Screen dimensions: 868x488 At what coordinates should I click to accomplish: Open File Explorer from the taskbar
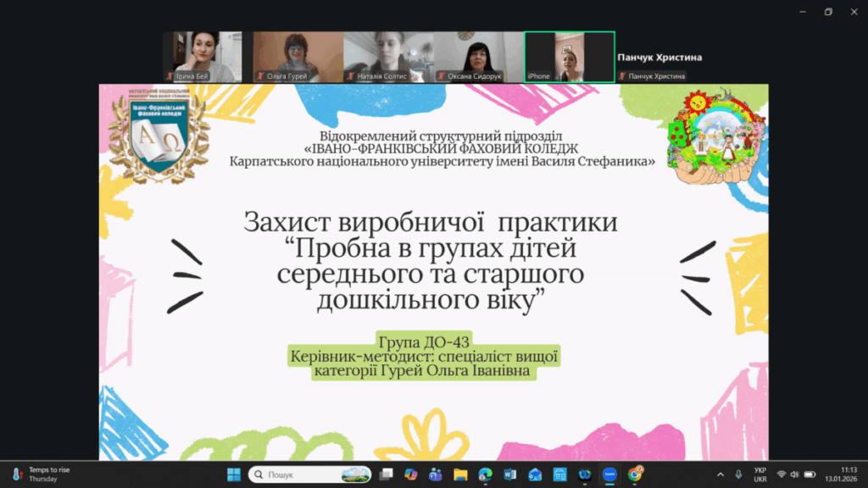[x=460, y=474]
